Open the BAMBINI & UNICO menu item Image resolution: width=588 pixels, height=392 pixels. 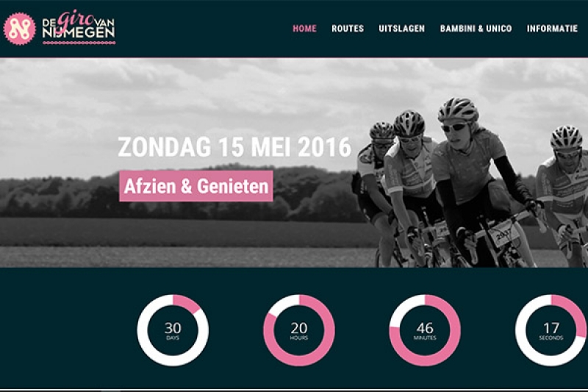476,29
